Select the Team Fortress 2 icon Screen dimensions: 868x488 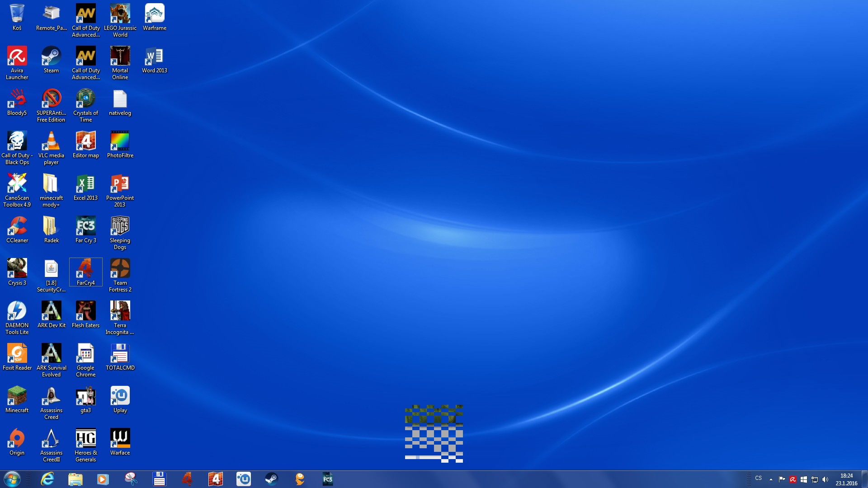120,269
